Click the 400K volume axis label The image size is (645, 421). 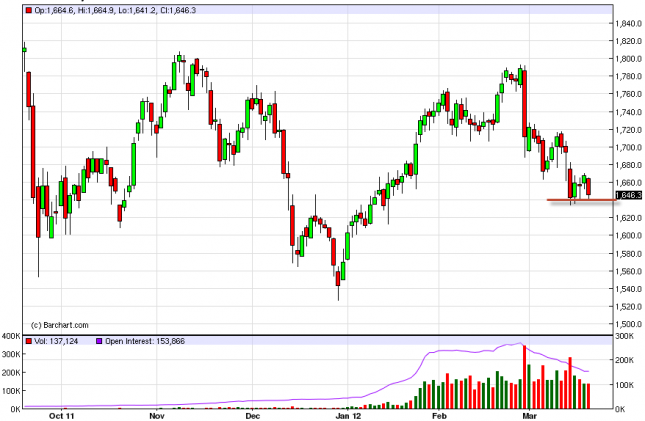point(11,336)
